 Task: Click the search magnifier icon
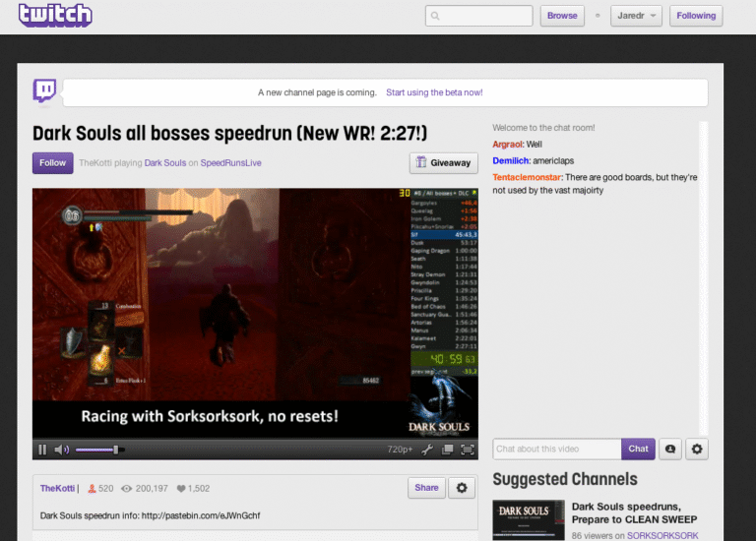(435, 16)
